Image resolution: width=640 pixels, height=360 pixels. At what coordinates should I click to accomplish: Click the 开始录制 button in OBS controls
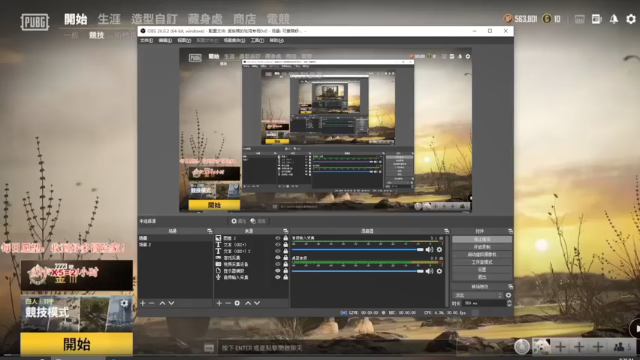[482, 247]
